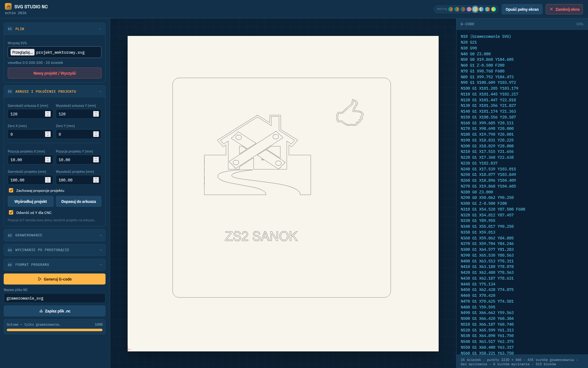Image resolution: width=588 pixels, height=368 pixels.
Task: Click the spinner on Zero X field
Action: point(48,134)
